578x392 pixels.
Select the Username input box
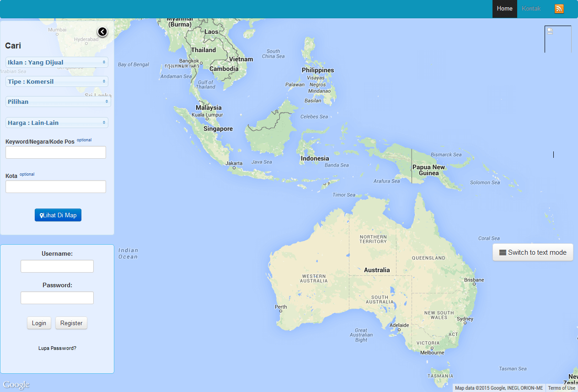57,266
